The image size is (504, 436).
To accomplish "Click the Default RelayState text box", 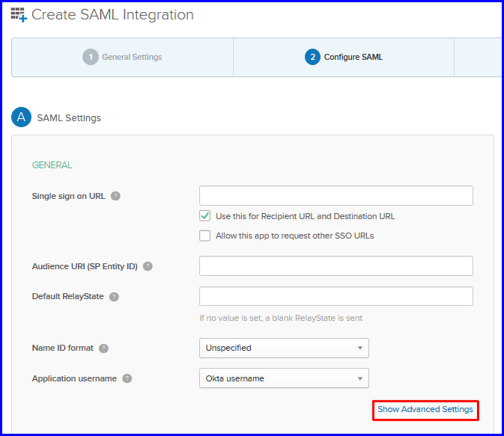I will (x=336, y=296).
